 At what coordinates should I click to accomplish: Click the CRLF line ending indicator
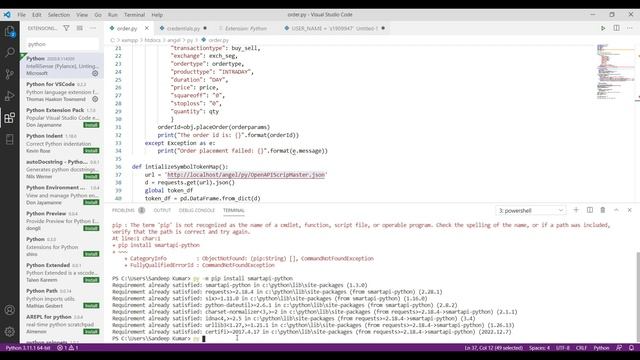pos(581,348)
